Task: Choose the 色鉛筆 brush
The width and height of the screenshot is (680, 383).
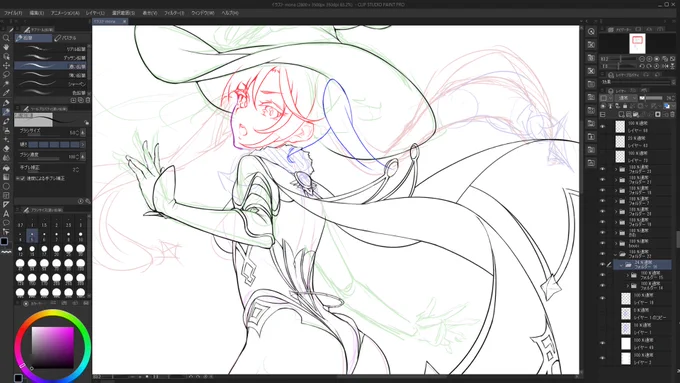Action: (x=51, y=92)
